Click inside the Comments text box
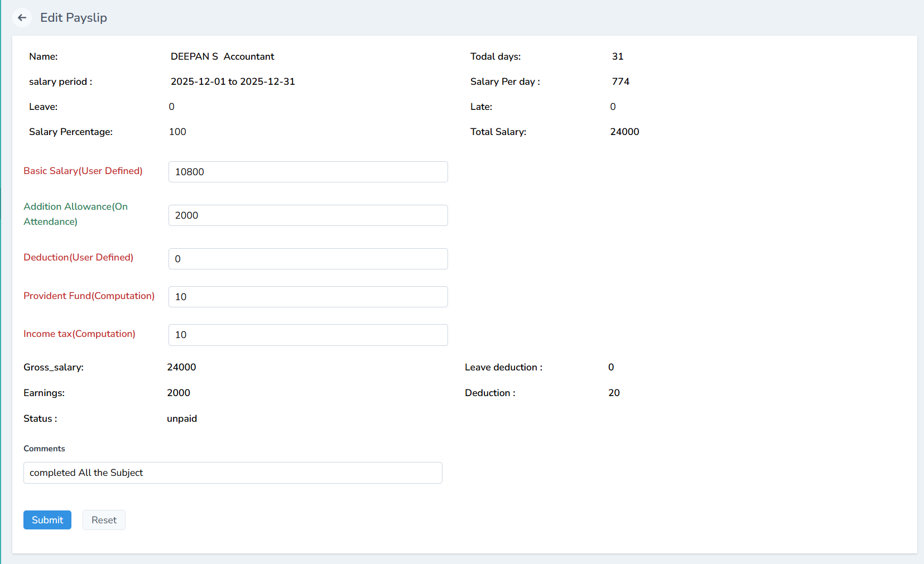The image size is (924, 564). click(232, 473)
